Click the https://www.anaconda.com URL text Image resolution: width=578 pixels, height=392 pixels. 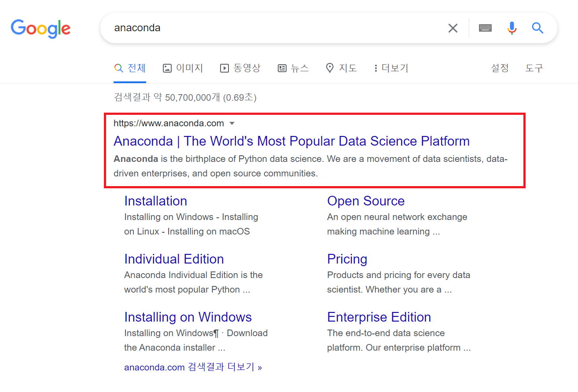point(169,124)
